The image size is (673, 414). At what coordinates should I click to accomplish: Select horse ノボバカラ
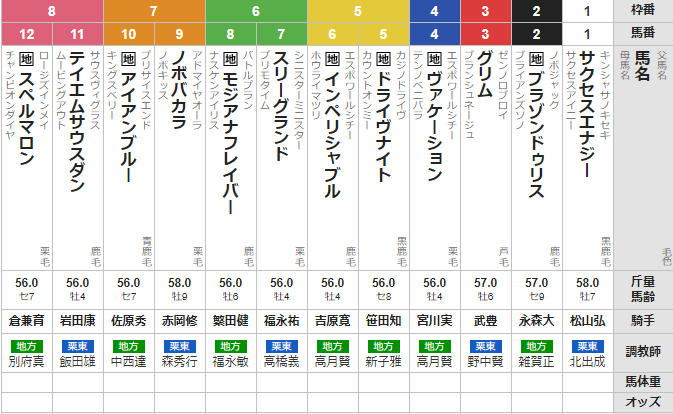[179, 90]
